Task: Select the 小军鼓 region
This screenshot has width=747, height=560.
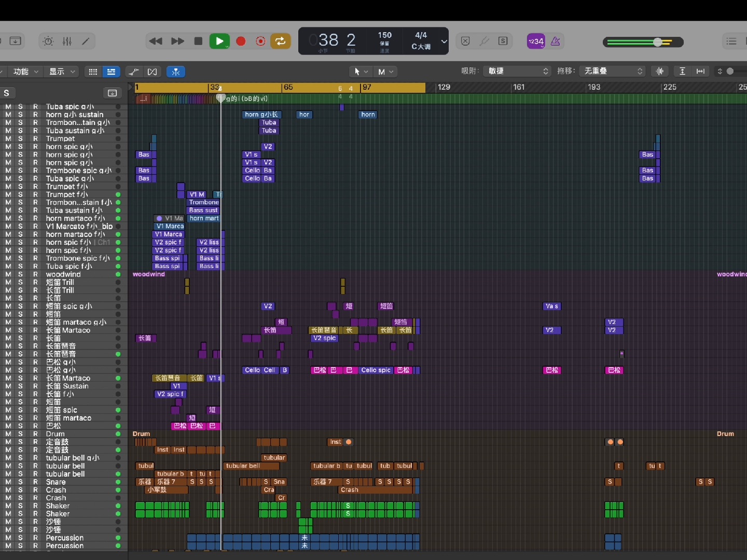Action: point(166,490)
